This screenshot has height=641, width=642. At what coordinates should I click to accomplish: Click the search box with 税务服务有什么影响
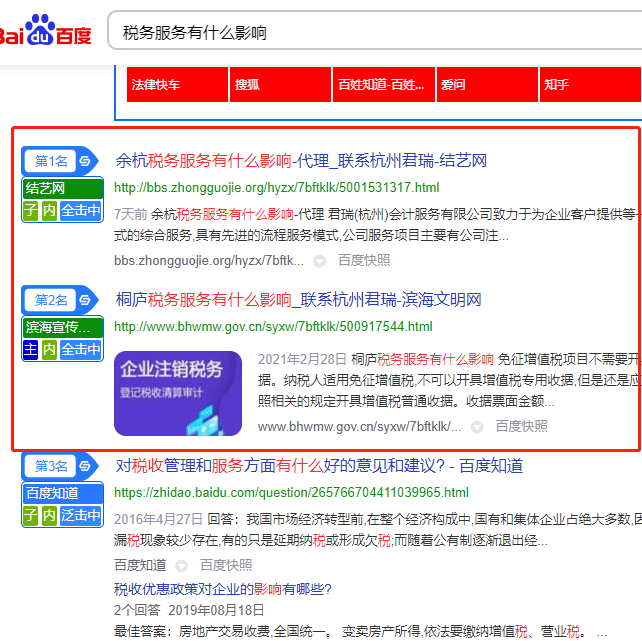(x=375, y=31)
